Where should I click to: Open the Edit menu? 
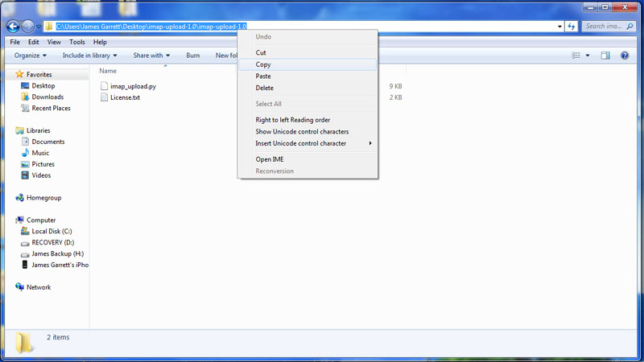33,42
